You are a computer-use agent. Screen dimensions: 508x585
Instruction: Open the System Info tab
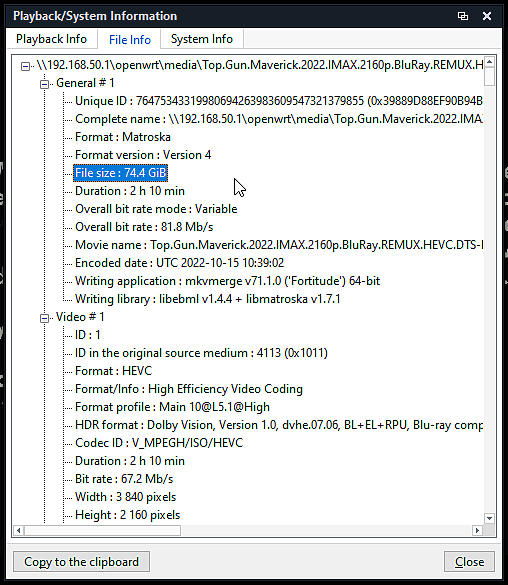point(202,39)
